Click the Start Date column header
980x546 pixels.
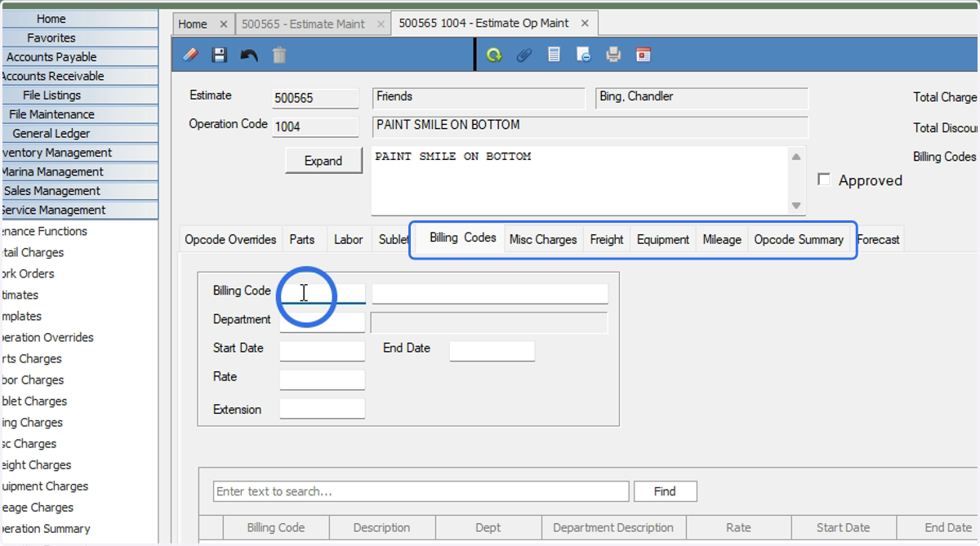(x=843, y=527)
